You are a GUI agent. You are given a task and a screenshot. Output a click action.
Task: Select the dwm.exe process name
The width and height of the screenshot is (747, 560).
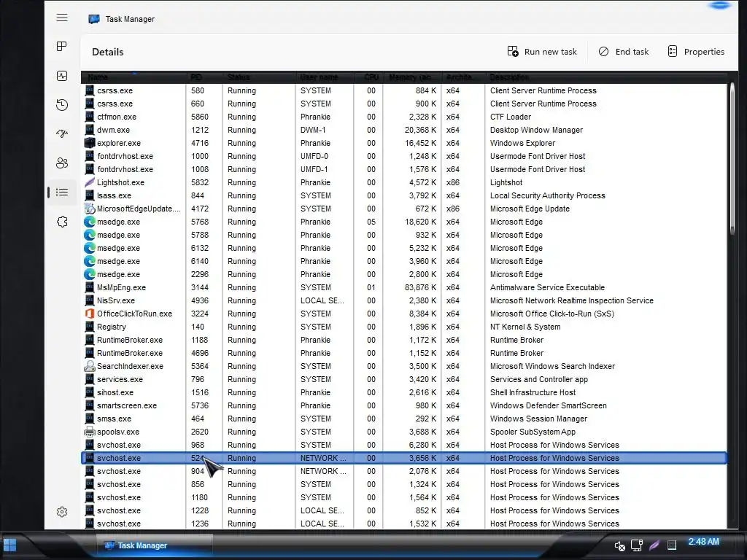pos(113,130)
